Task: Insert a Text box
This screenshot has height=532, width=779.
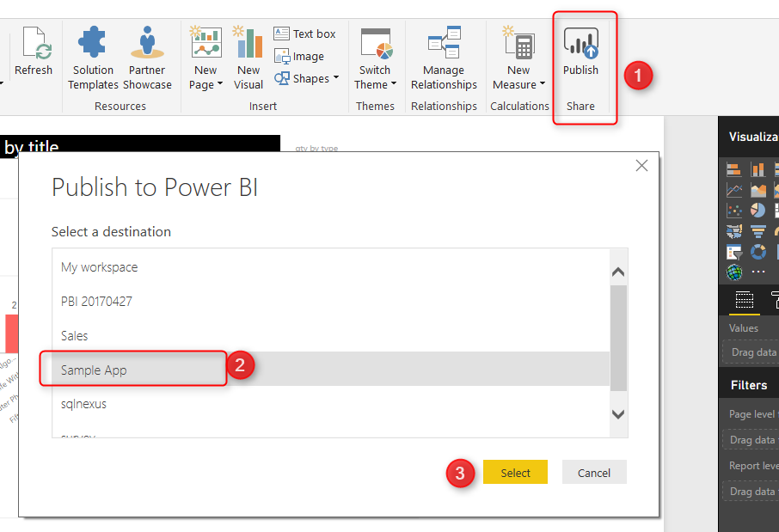Action: click(305, 34)
